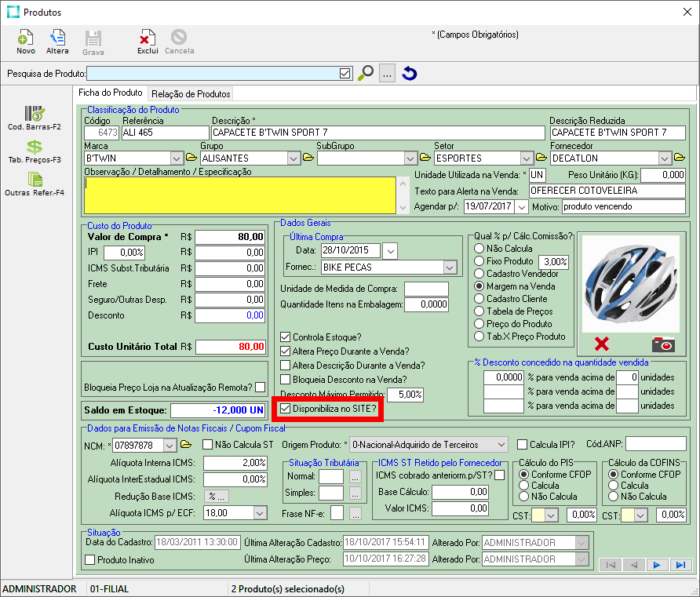Expand Origem Produto dropdown
The height and width of the screenshot is (597, 700).
point(502,445)
